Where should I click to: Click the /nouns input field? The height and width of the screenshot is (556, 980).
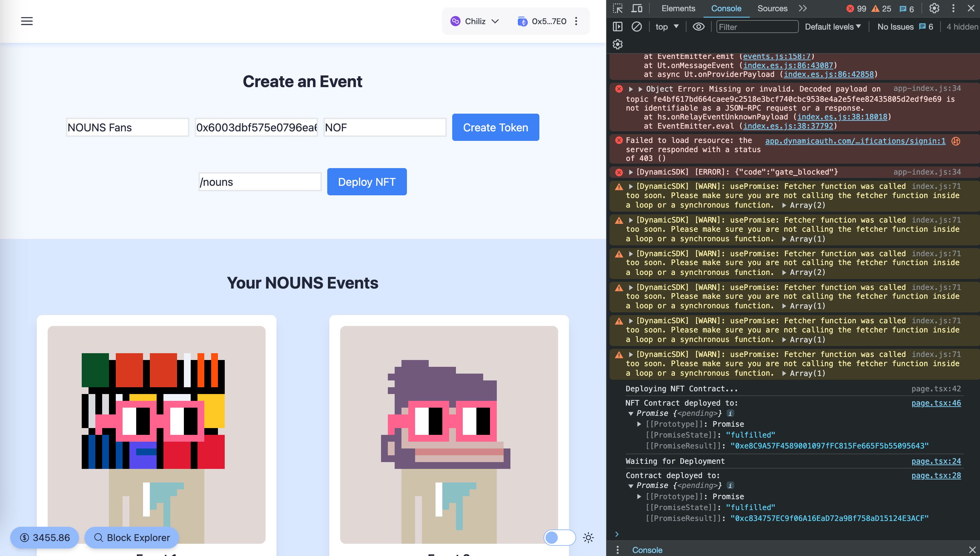point(260,182)
